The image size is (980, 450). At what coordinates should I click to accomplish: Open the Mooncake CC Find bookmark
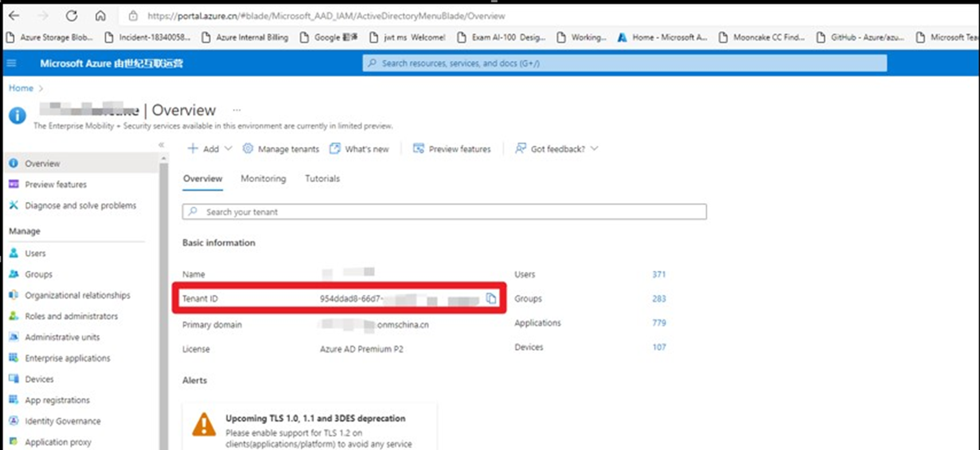pyautogui.click(x=762, y=37)
